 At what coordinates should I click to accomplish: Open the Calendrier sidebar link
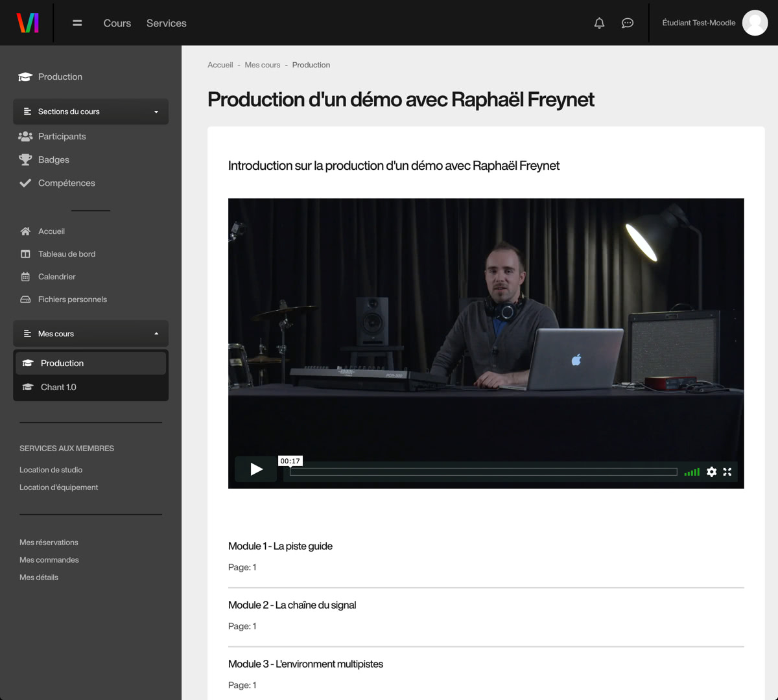[56, 277]
